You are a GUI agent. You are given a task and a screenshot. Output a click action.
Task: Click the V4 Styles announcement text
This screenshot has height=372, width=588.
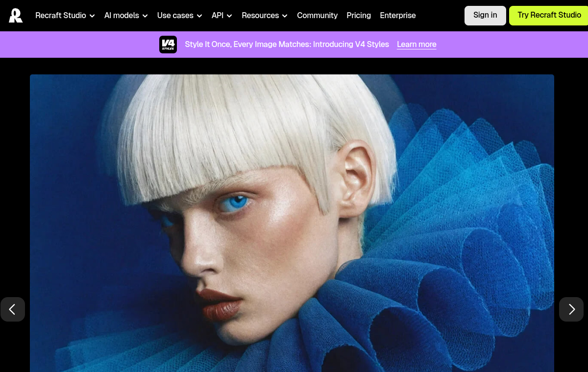[x=287, y=45]
